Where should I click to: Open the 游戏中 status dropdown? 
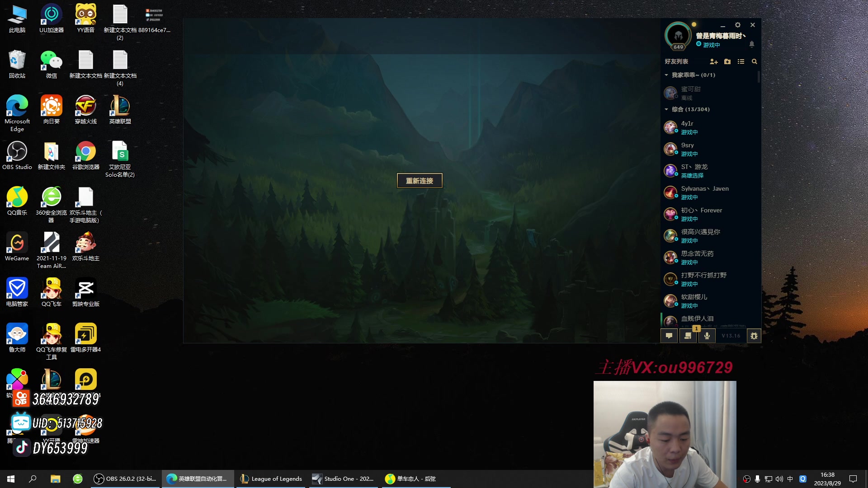tap(711, 45)
